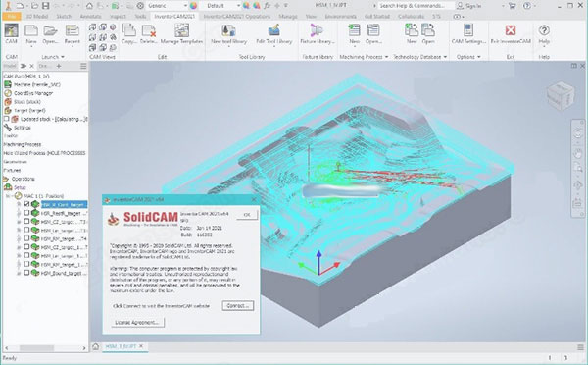The height and width of the screenshot is (365, 588).
Task: Switch to the 3D Model ribbon tab
Action: point(37,16)
